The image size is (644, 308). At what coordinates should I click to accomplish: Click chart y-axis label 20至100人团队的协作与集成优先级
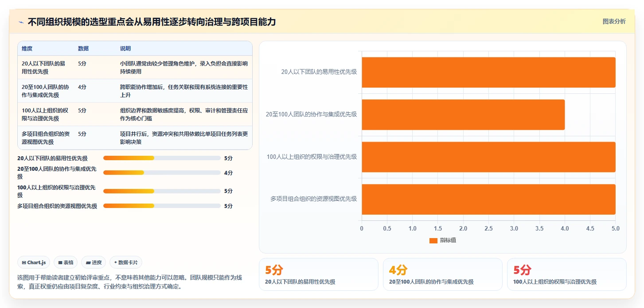tap(311, 114)
